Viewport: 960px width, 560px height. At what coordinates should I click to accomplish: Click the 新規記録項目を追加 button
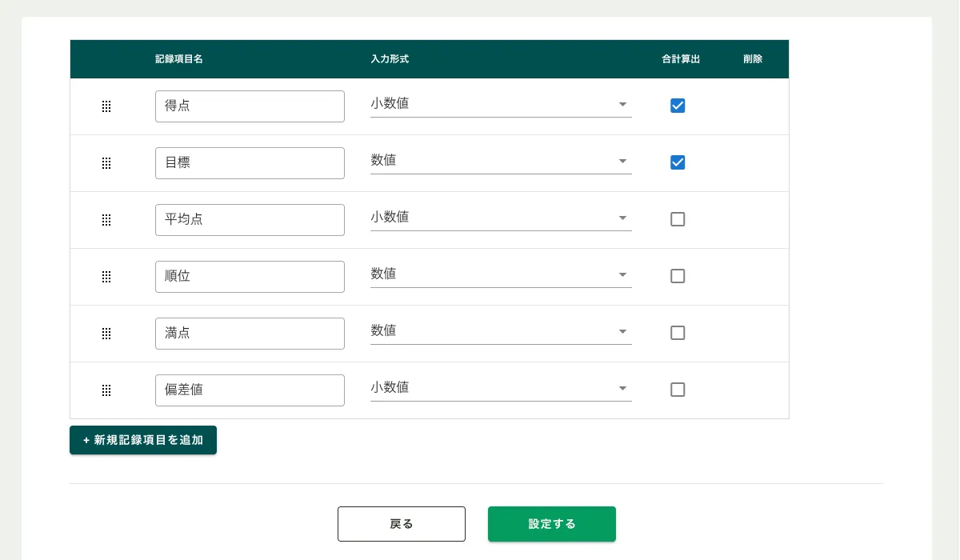pos(143,440)
